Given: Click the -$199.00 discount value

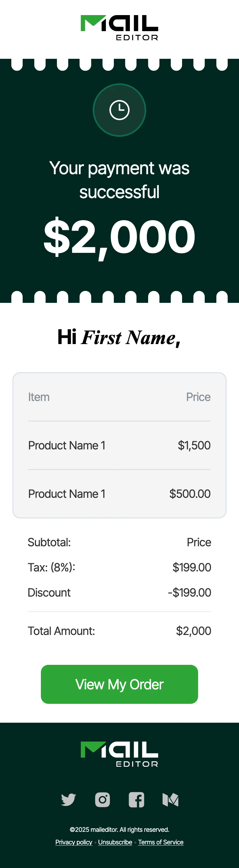Looking at the screenshot, I should (x=189, y=593).
